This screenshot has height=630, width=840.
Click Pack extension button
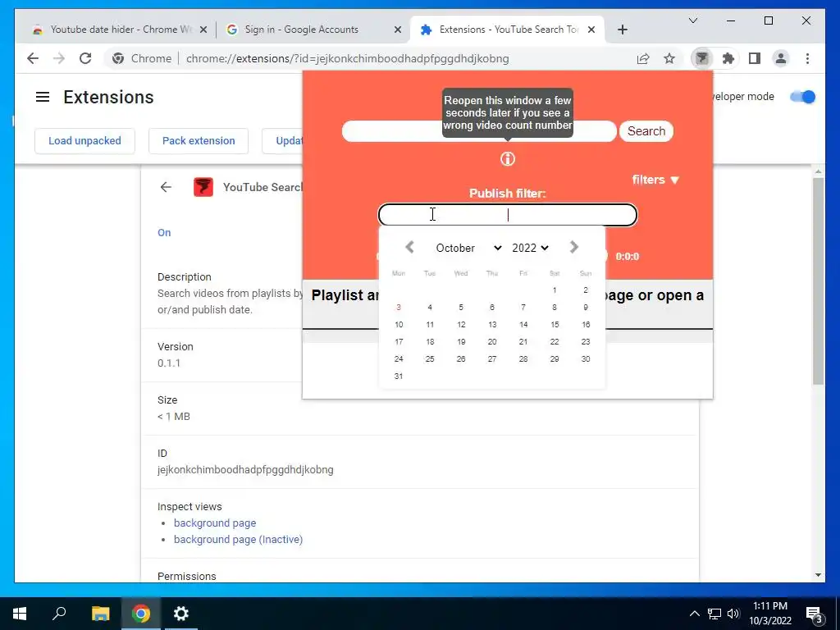tap(199, 141)
